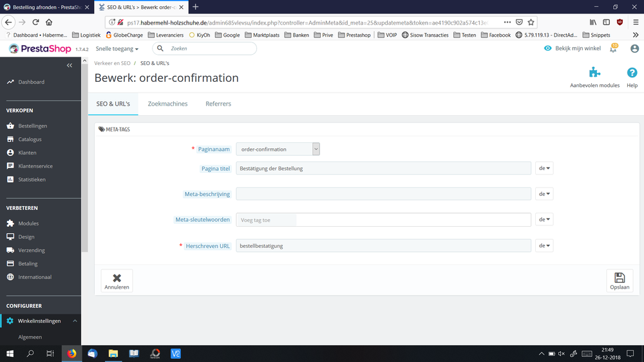The width and height of the screenshot is (644, 362).
Task: Go back in browser
Action: pos(8,22)
